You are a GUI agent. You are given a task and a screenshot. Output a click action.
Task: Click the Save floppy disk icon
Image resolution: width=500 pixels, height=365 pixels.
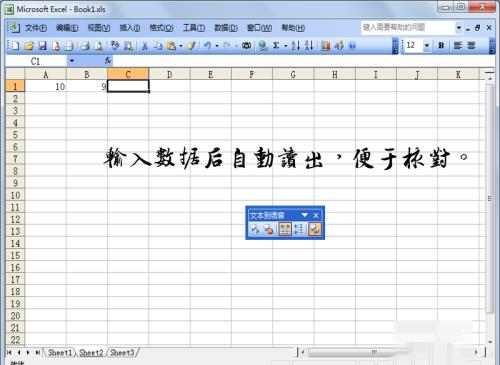click(x=42, y=46)
